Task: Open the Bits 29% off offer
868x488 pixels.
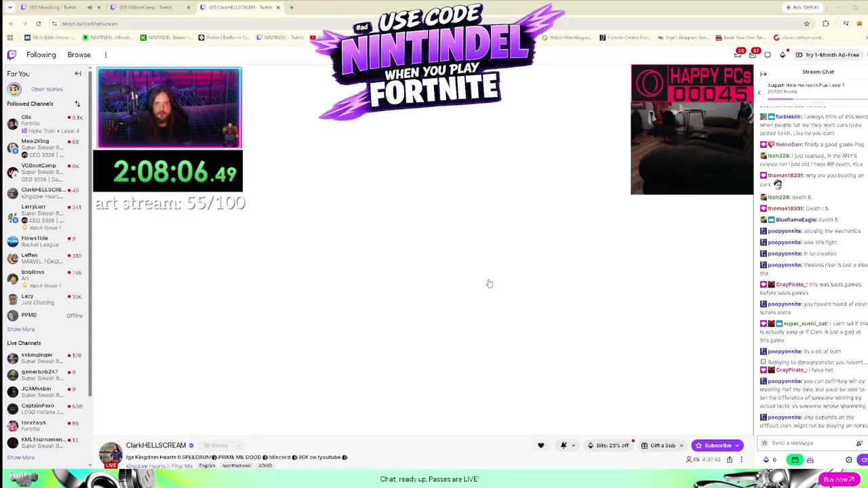Action: 608,445
